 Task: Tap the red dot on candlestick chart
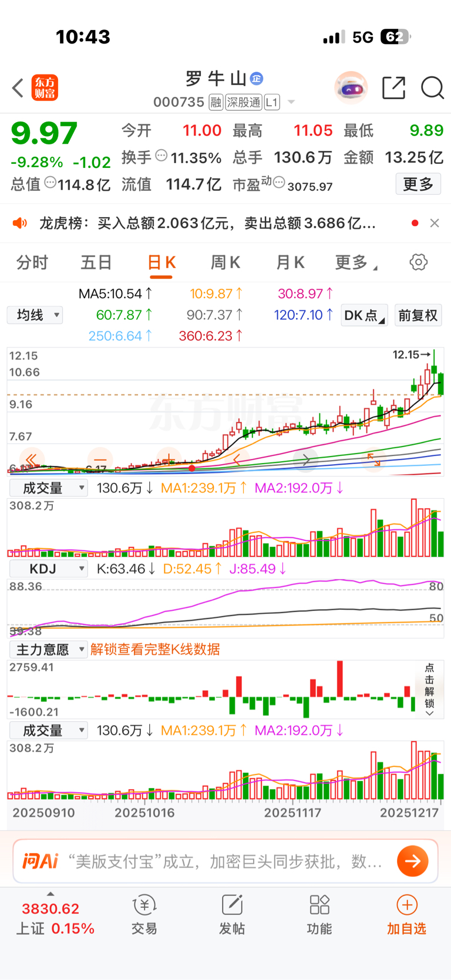click(x=192, y=468)
